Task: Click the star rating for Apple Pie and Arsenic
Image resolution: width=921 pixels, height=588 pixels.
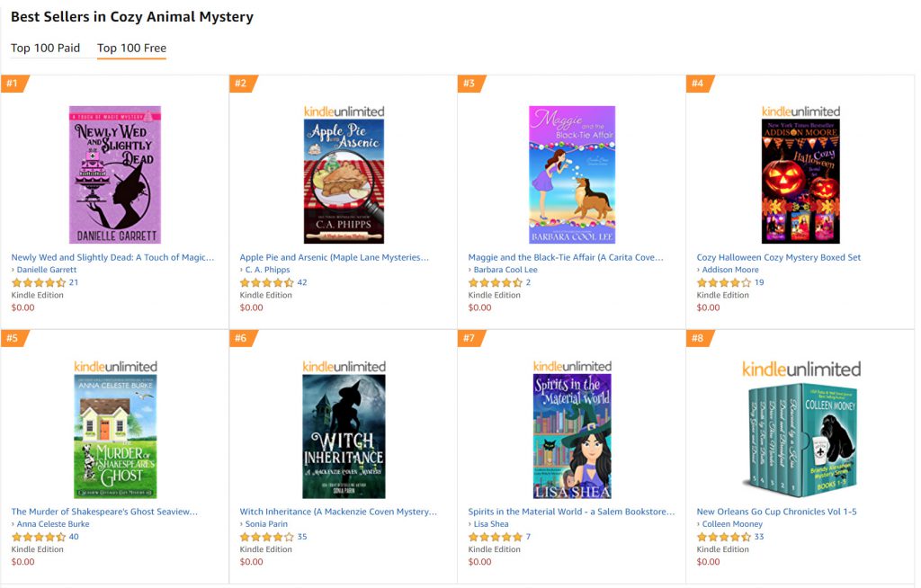Action: pos(266,282)
